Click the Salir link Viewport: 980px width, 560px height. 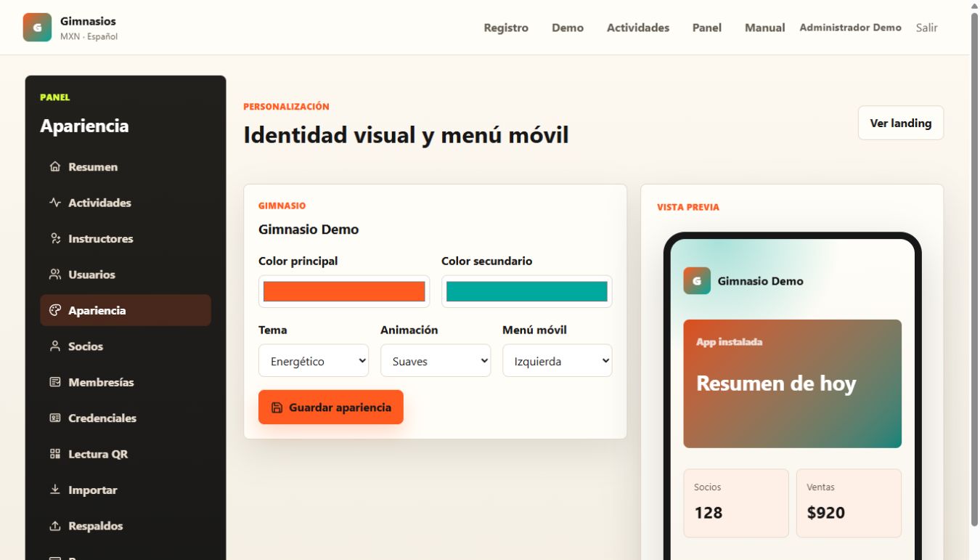[x=927, y=28]
